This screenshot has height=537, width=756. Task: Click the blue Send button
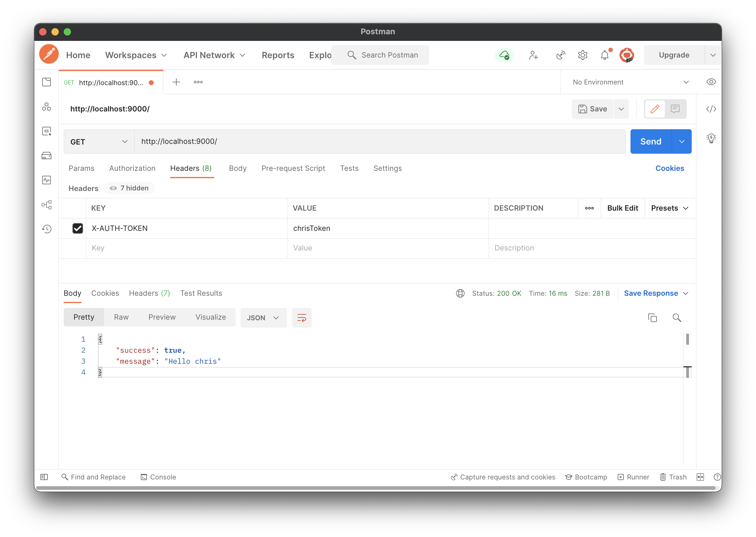point(650,141)
